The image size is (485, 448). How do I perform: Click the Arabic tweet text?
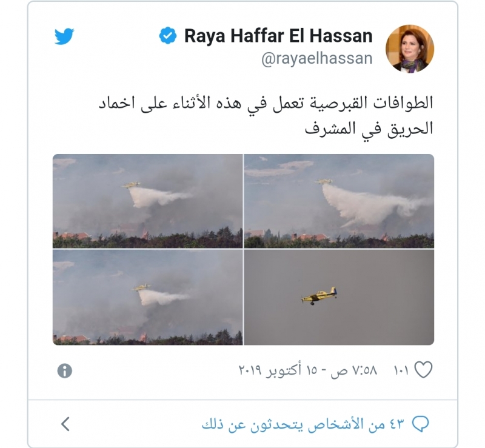pyautogui.click(x=266, y=115)
